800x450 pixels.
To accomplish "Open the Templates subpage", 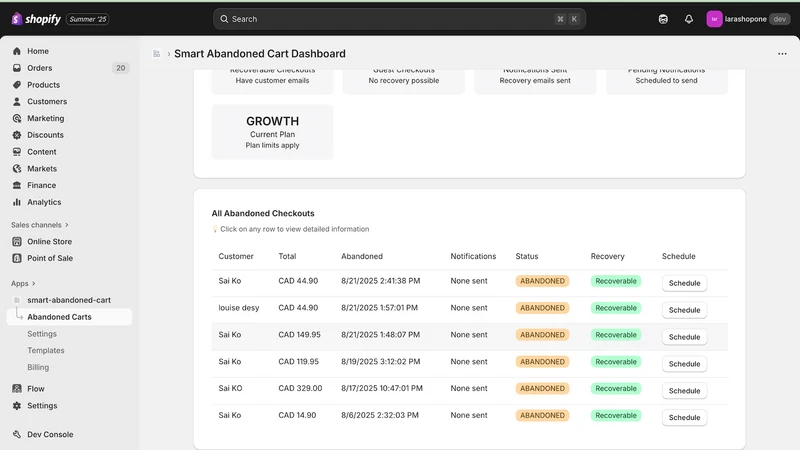I will point(46,351).
